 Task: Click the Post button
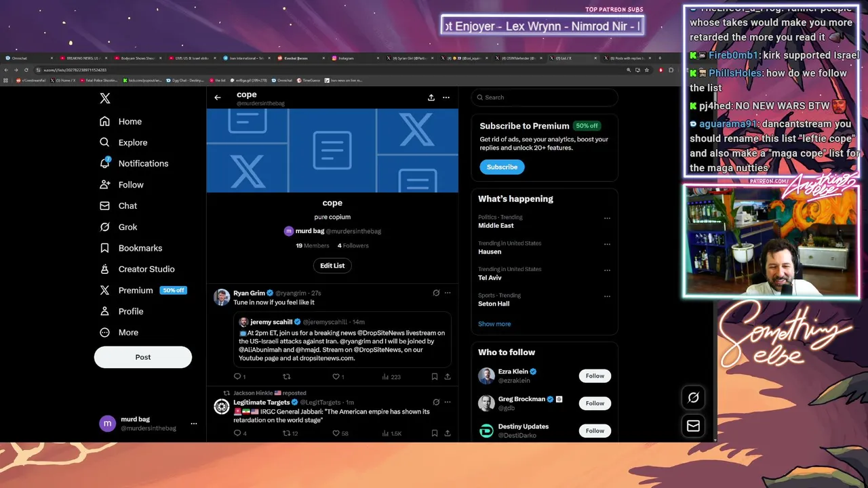(143, 357)
